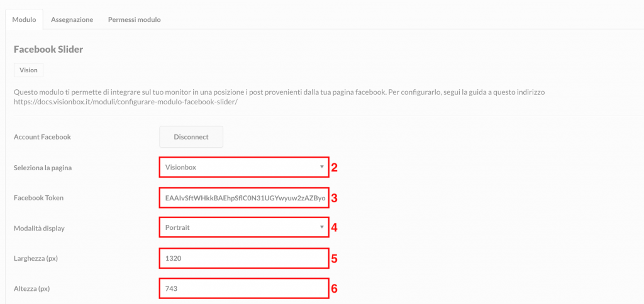
Task: Click into the Altezza field showing 743
Action: click(x=244, y=288)
